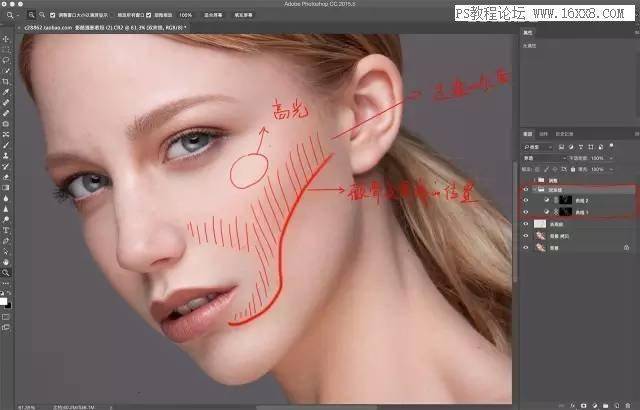Select the Eyedropper tool
This screenshot has width=640, height=410.
coord(6,92)
